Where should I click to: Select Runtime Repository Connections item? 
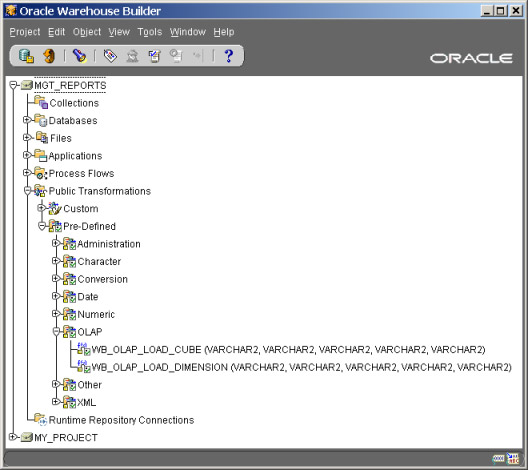121,420
